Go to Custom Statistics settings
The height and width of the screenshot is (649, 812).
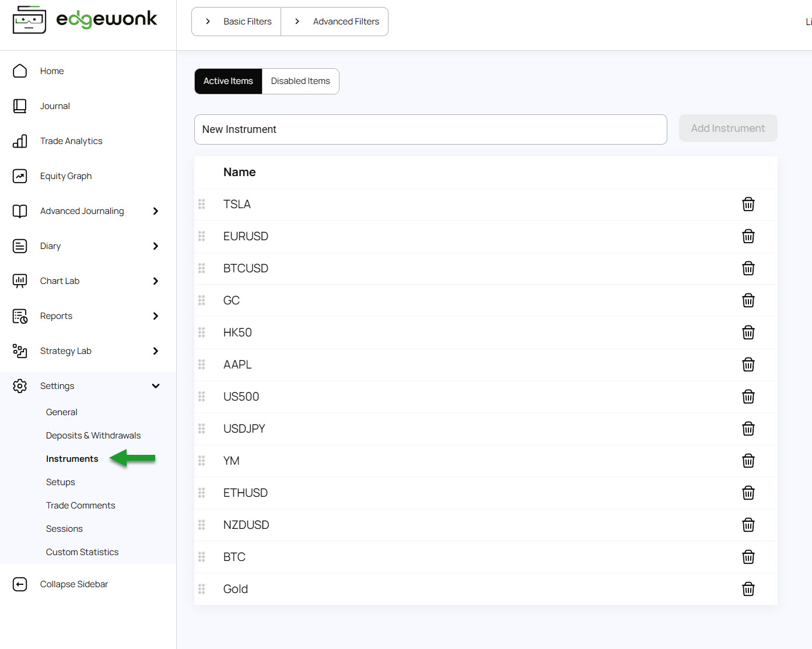[x=82, y=552]
